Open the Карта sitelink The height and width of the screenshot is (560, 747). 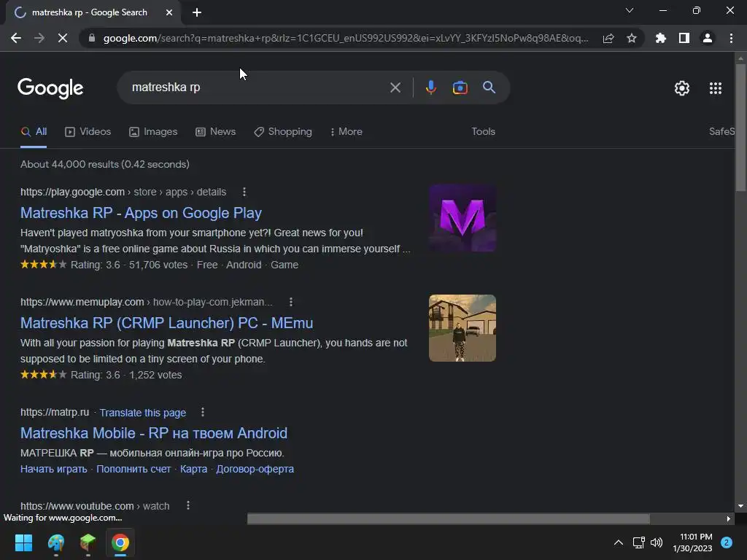(193, 469)
